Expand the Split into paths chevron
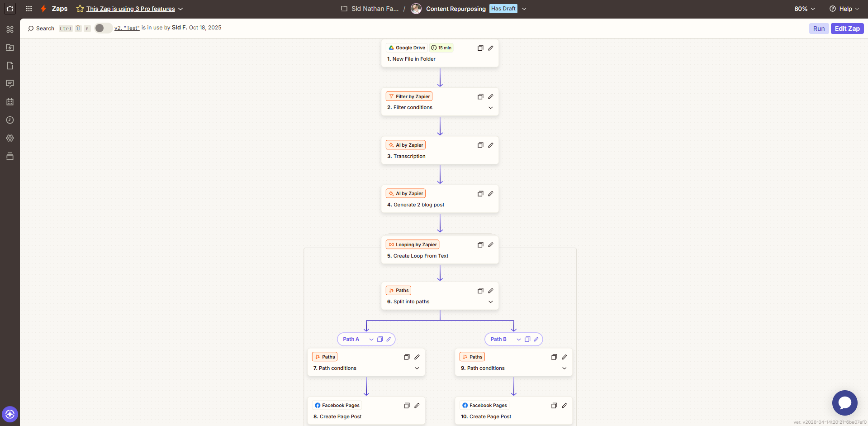Image resolution: width=868 pixels, height=426 pixels. click(491, 302)
